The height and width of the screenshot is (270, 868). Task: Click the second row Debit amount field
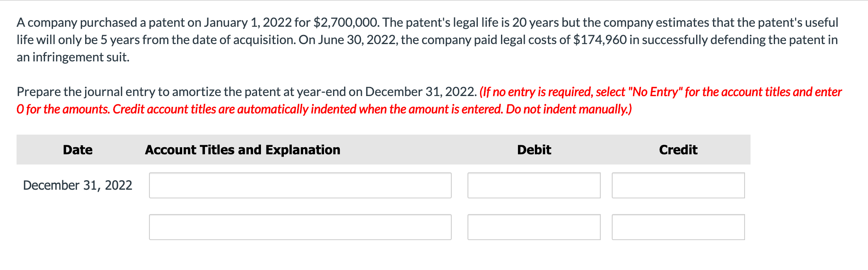[534, 227]
